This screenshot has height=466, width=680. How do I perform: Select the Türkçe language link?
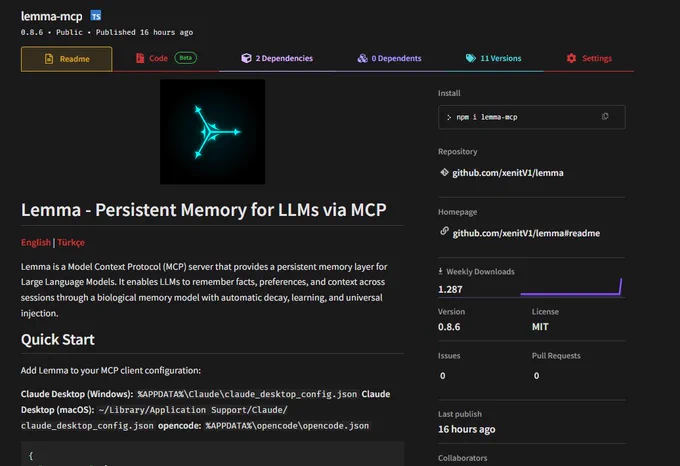tap(71, 242)
